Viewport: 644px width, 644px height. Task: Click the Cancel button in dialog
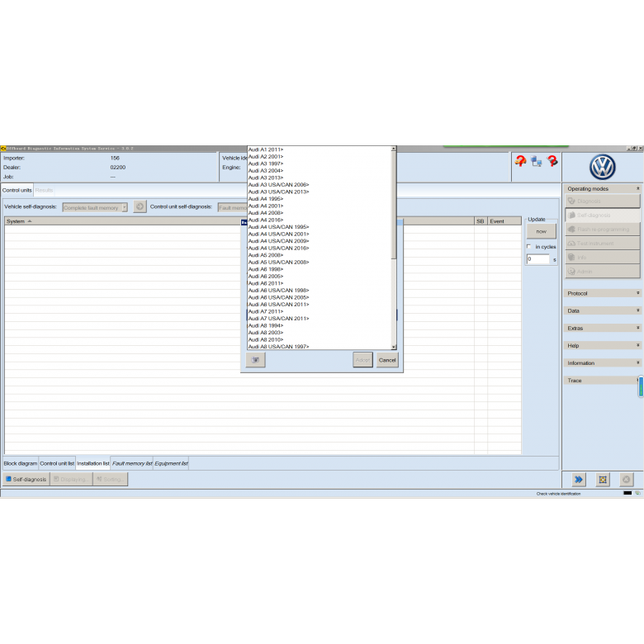(387, 360)
